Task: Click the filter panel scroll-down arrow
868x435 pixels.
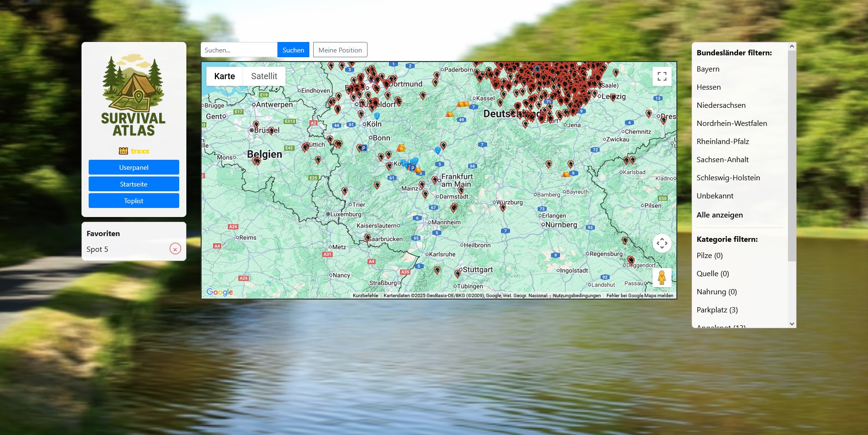Action: (x=792, y=324)
